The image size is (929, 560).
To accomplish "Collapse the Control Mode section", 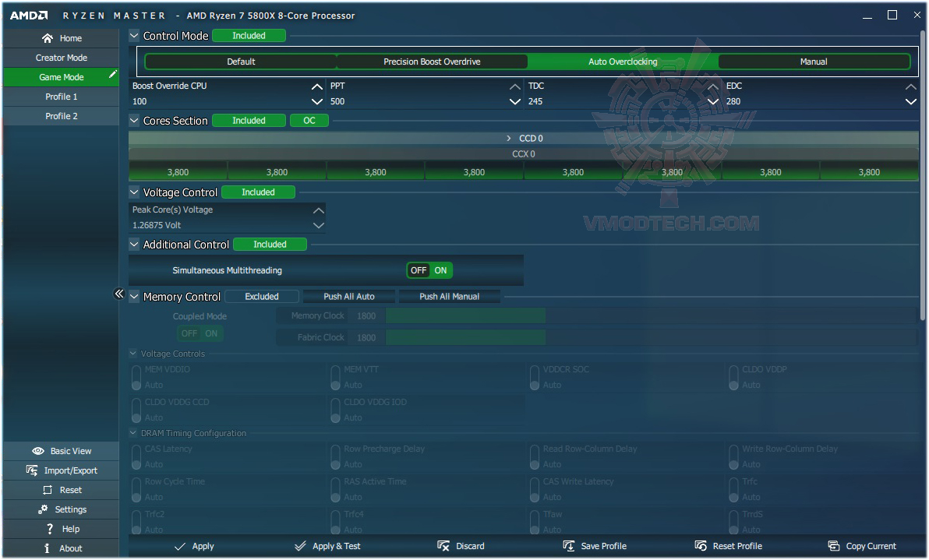I will click(x=135, y=36).
